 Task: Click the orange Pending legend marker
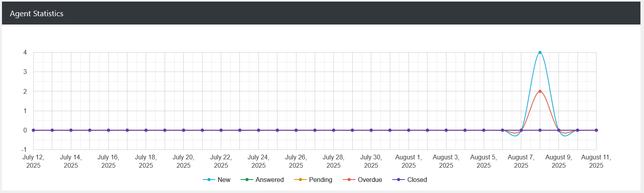(x=300, y=180)
